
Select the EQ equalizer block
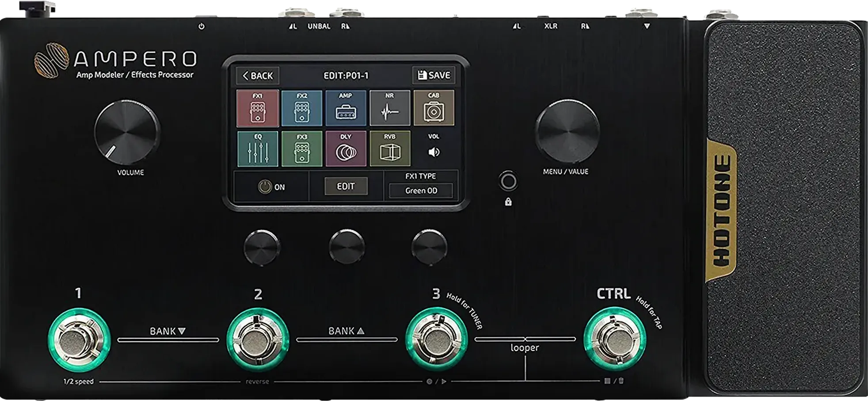pyautogui.click(x=258, y=149)
